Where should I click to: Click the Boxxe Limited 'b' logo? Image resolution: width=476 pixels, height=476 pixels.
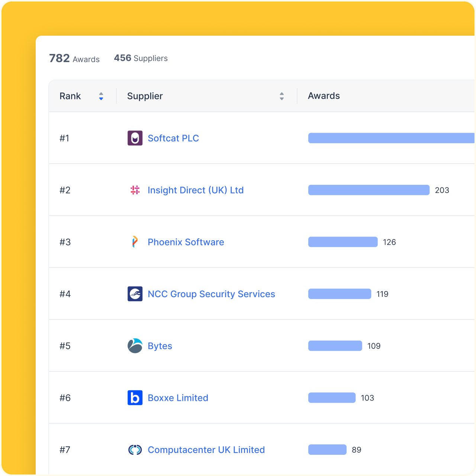[x=135, y=398]
